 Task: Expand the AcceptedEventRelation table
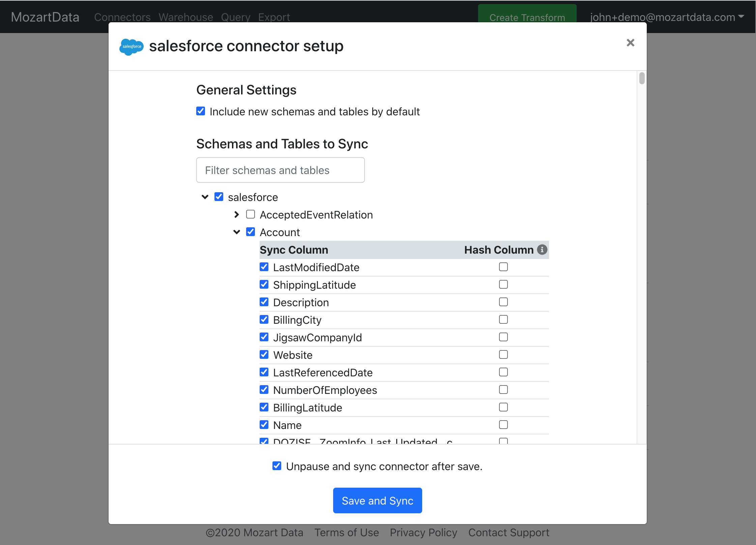236,214
